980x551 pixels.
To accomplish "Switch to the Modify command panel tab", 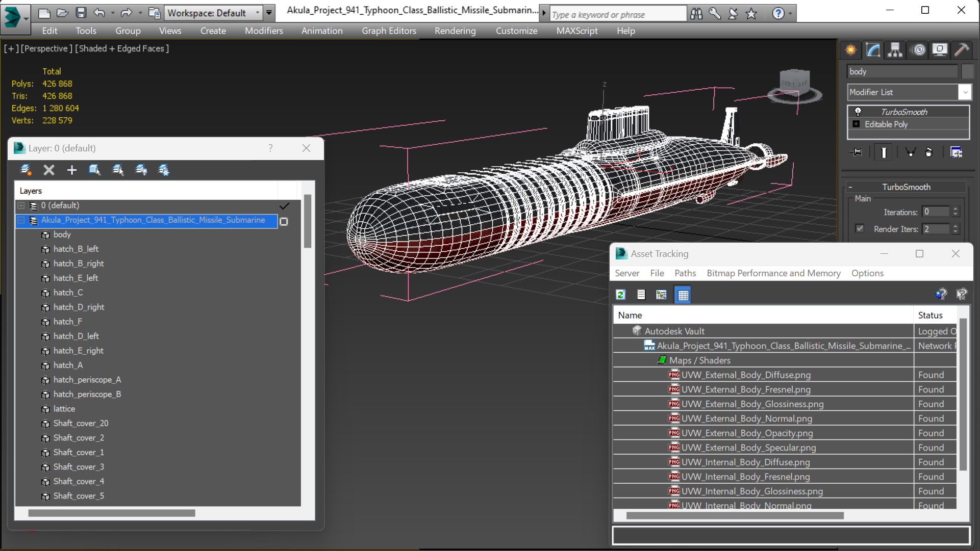I will [x=873, y=50].
